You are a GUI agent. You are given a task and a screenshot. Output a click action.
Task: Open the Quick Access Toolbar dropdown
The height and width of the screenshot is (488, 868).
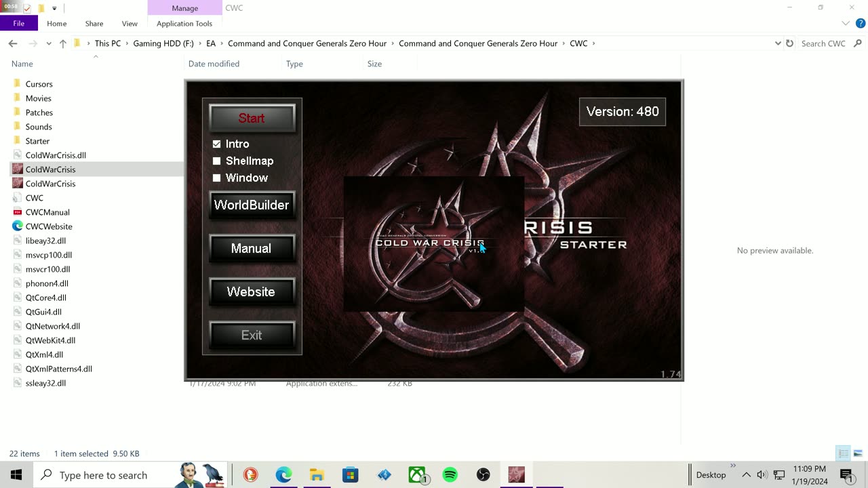[x=54, y=8]
